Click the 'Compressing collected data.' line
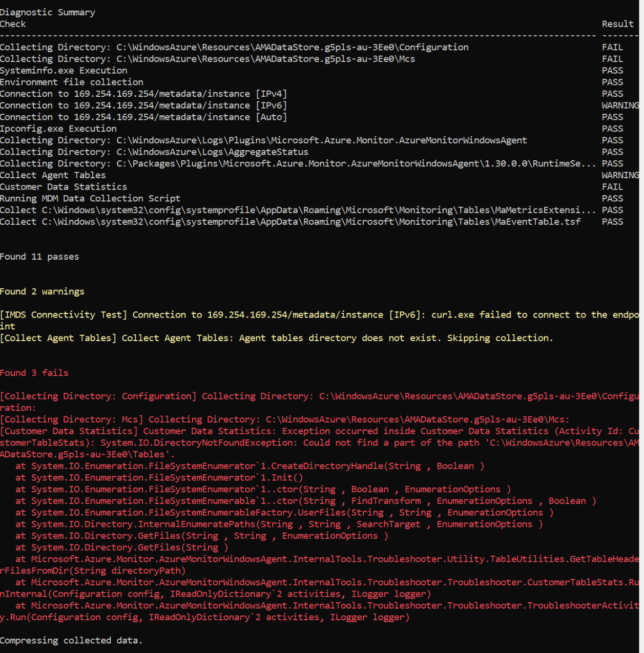This screenshot has width=644, height=653. point(71,641)
